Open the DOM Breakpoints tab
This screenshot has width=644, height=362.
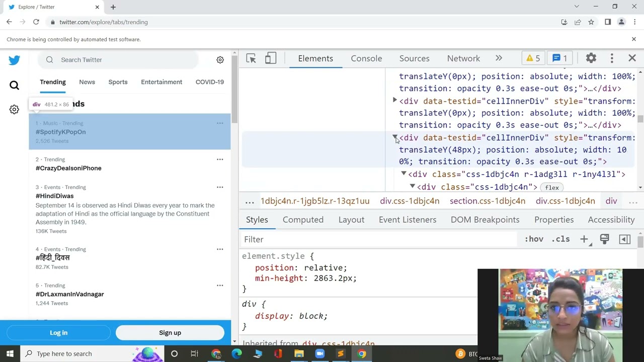pyautogui.click(x=485, y=220)
